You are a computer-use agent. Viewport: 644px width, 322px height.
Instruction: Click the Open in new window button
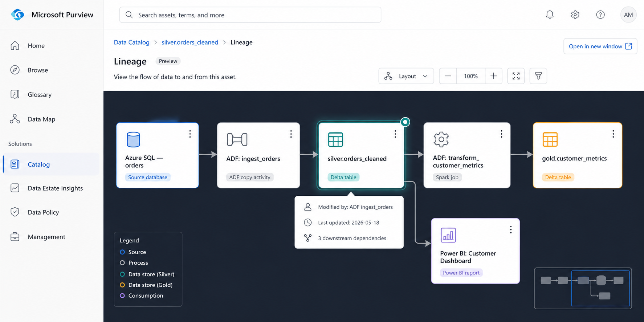pyautogui.click(x=600, y=46)
